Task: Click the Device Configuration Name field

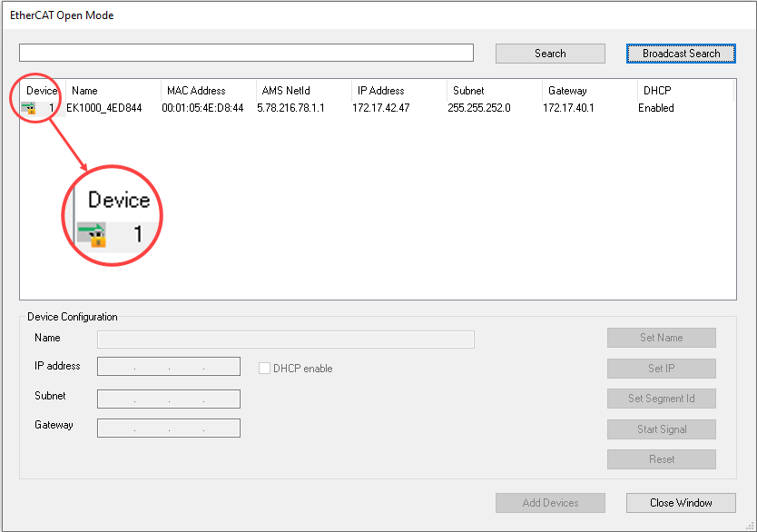Action: [286, 340]
